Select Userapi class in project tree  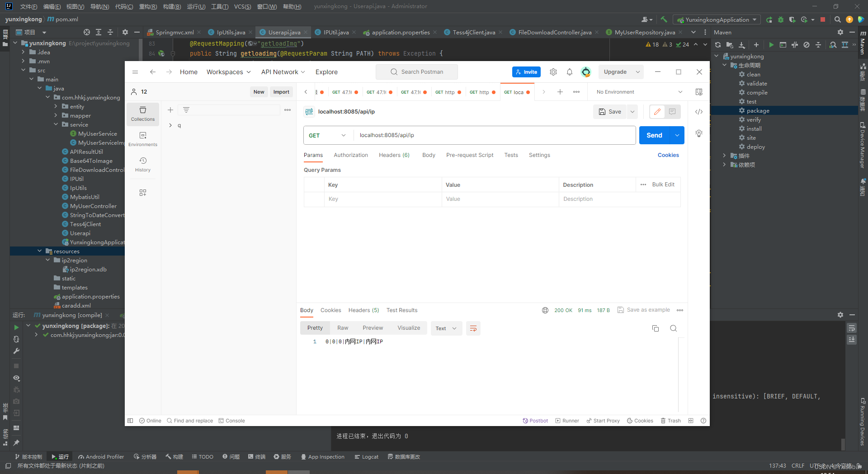80,233
